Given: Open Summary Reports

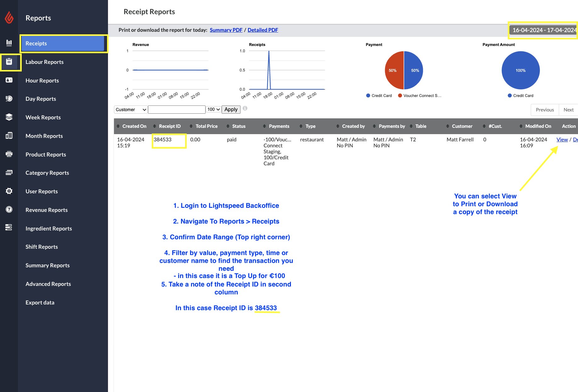Looking at the screenshot, I should coord(48,265).
